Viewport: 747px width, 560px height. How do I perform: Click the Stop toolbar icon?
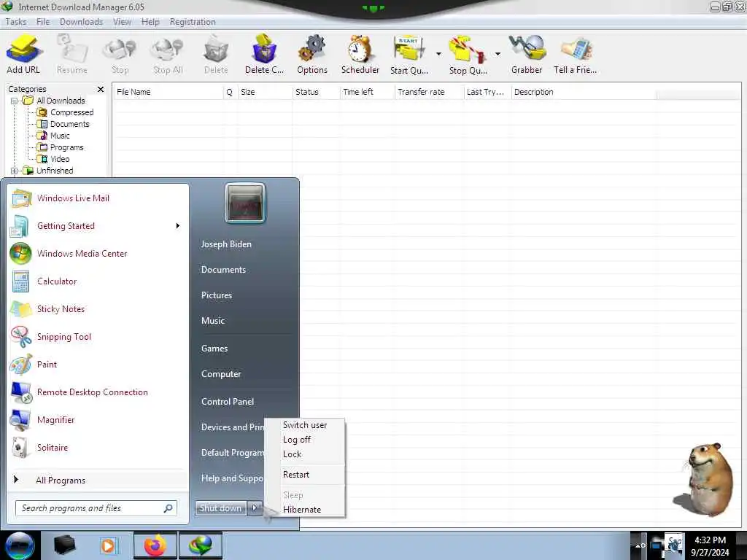[x=120, y=54]
